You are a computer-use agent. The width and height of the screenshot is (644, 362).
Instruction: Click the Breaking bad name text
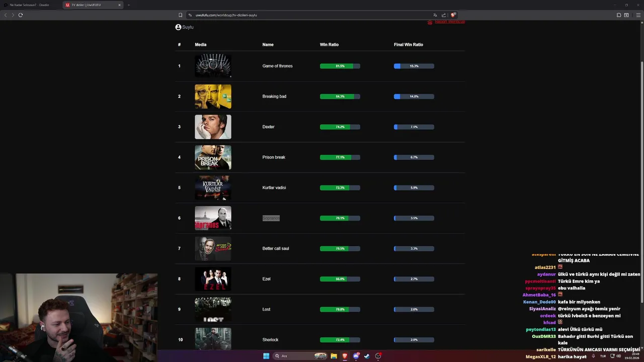coord(274,97)
